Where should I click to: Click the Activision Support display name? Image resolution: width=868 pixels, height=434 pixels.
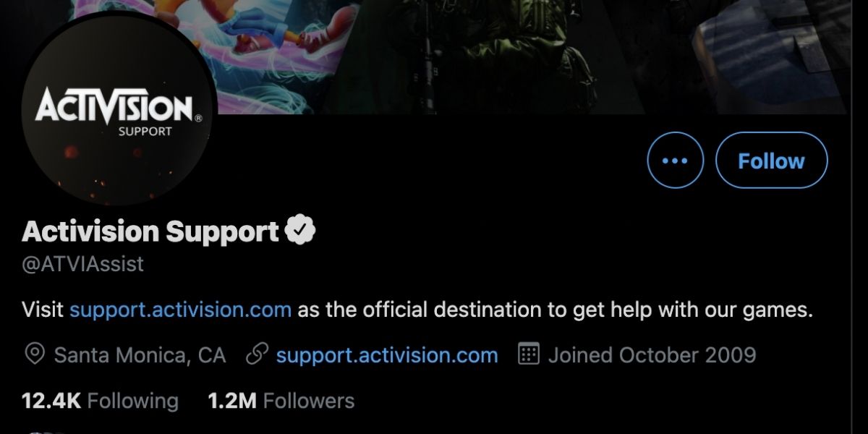tap(150, 231)
